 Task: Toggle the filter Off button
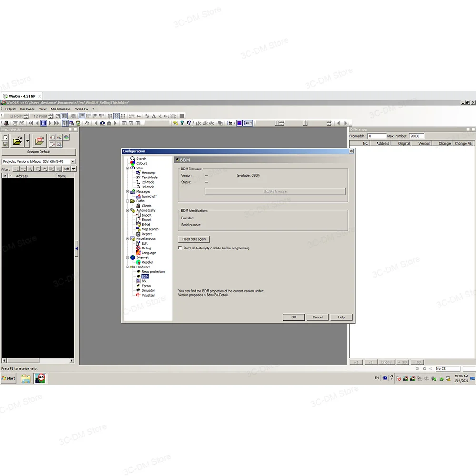[x=67, y=169]
